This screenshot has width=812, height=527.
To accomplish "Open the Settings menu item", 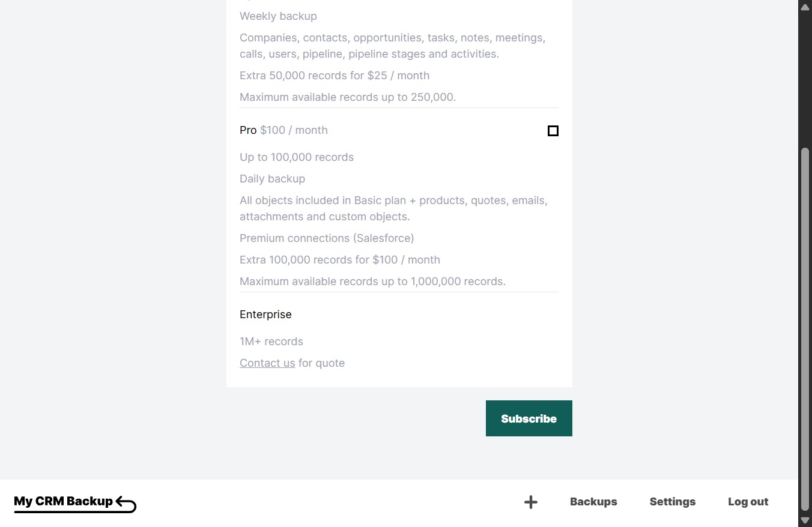I will click(672, 502).
